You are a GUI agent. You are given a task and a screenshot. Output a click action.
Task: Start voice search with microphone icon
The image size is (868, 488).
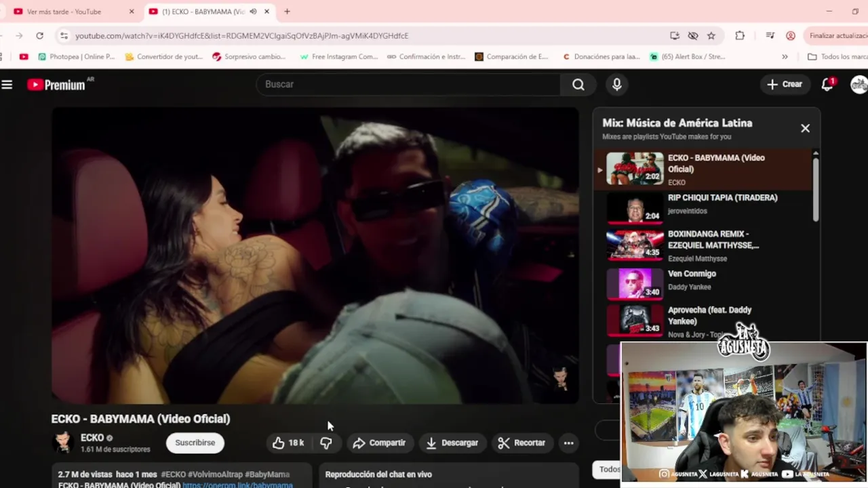[x=616, y=84]
